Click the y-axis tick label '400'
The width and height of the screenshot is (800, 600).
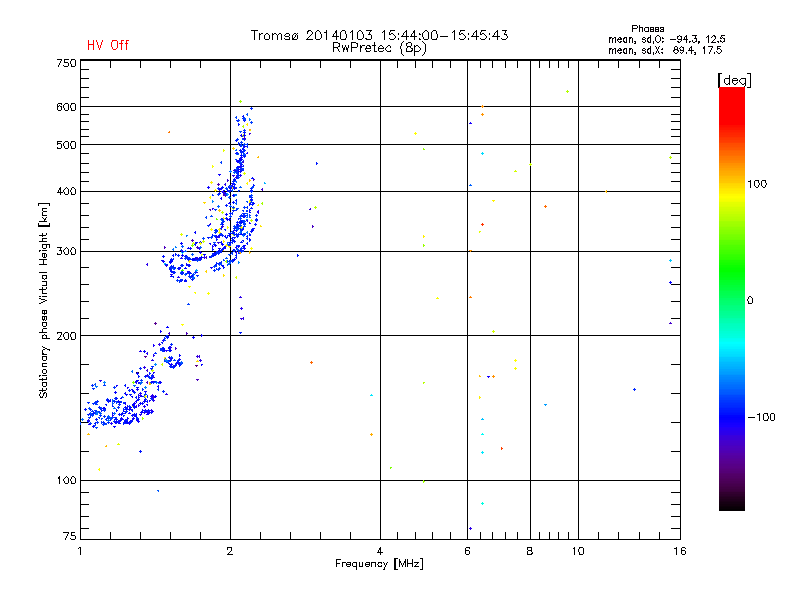(x=66, y=191)
